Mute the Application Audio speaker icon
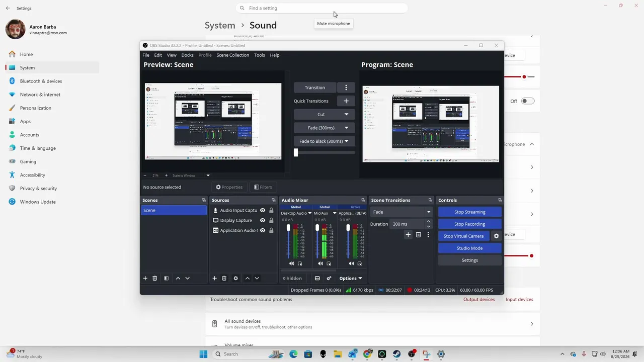The height and width of the screenshot is (362, 644). point(351,263)
